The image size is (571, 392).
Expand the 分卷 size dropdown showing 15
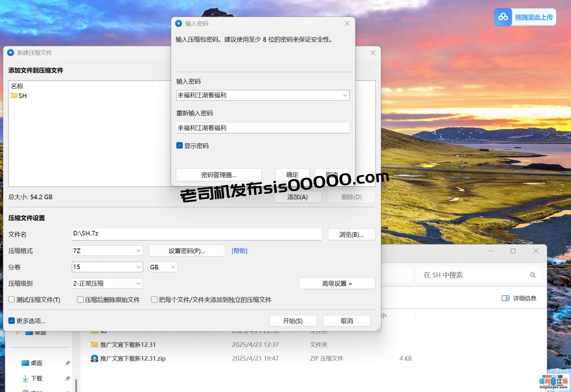tap(138, 267)
